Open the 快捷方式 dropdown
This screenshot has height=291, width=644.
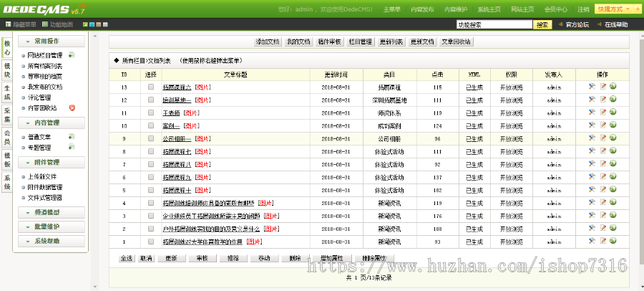click(613, 9)
